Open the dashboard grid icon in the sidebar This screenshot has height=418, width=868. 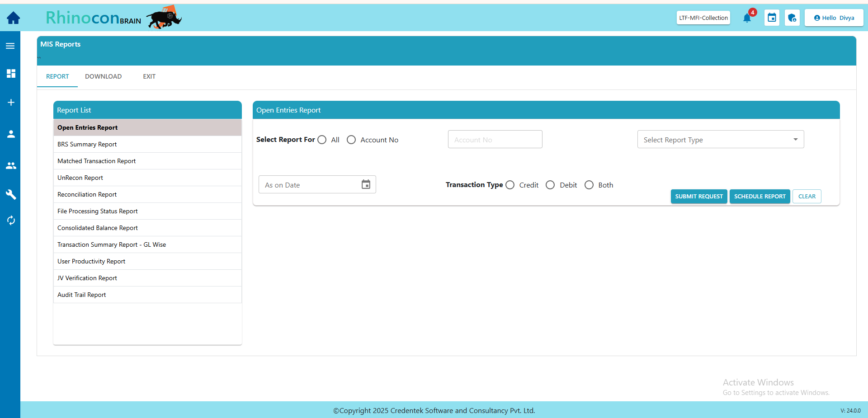pos(11,74)
